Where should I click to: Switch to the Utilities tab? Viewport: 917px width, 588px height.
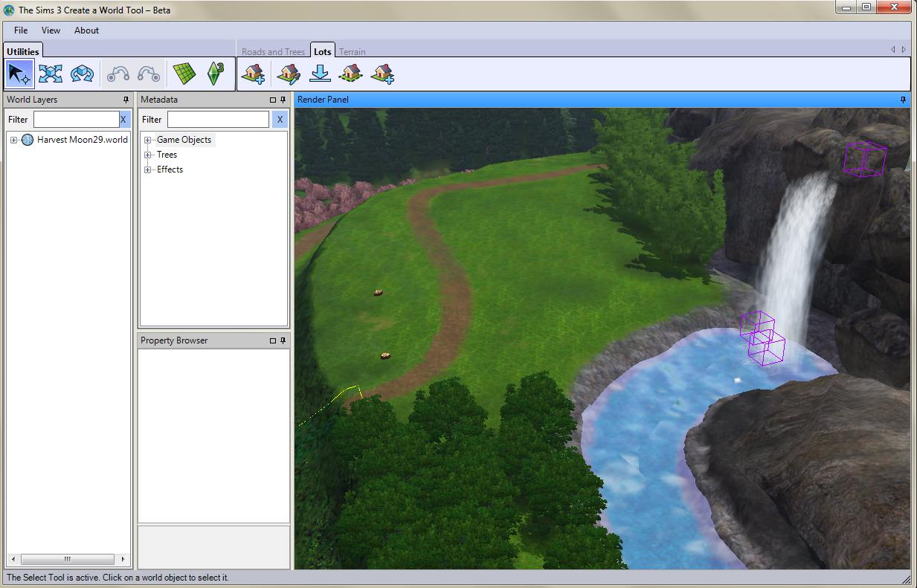point(23,51)
